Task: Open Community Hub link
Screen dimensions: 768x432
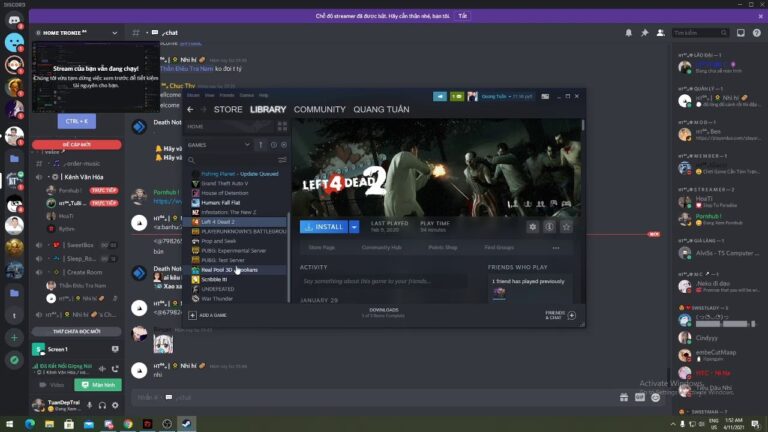Action: pos(381,247)
